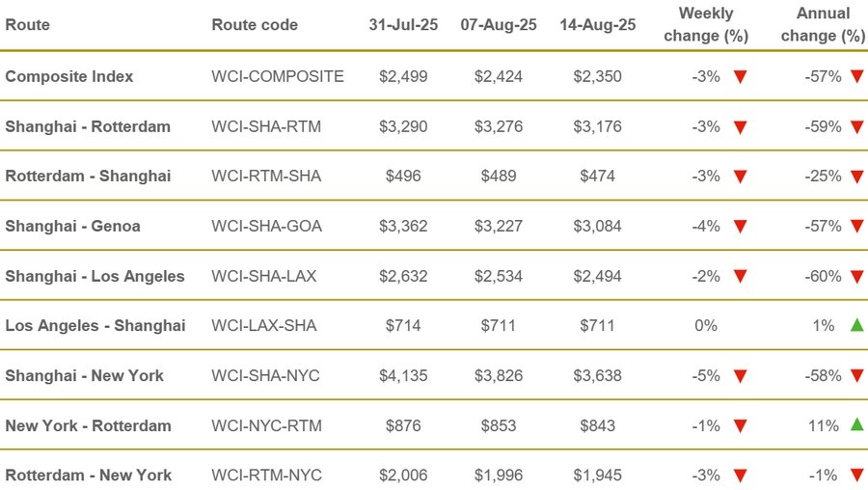Click Composite Index weekly change red down arrow
The width and height of the screenshot is (868, 490).
741,76
